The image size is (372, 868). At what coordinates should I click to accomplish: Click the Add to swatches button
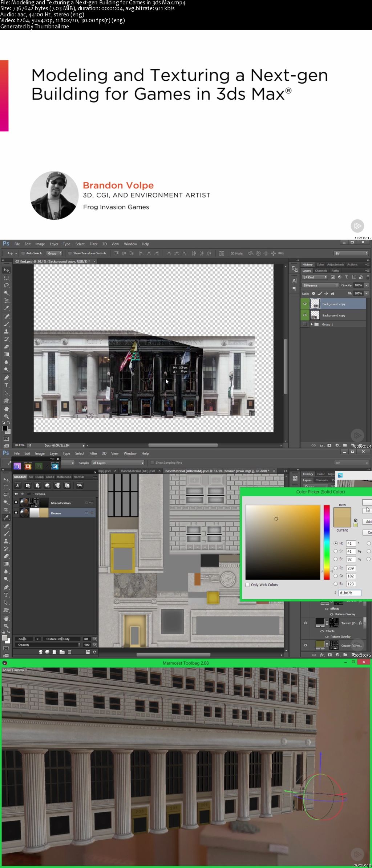[x=367, y=521]
